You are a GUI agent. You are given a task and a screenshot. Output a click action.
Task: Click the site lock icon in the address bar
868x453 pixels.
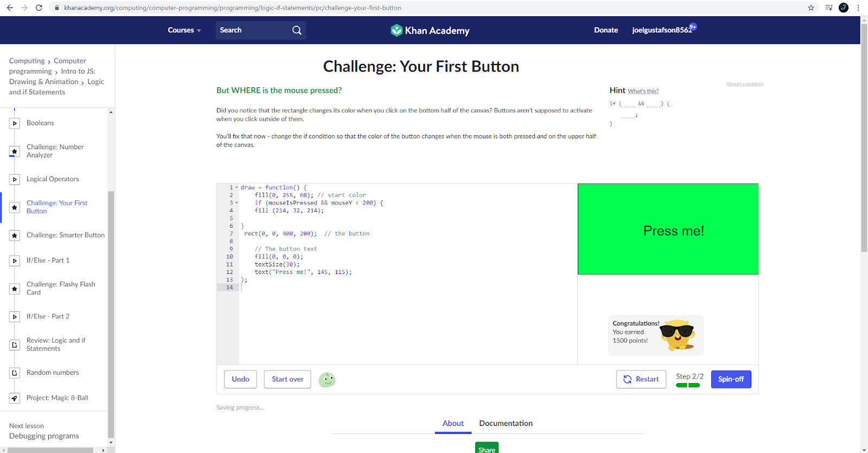tap(56, 8)
